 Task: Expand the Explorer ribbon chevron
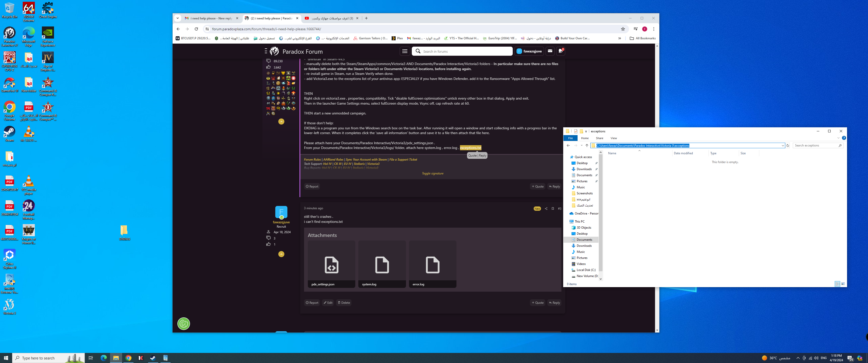[x=838, y=138]
